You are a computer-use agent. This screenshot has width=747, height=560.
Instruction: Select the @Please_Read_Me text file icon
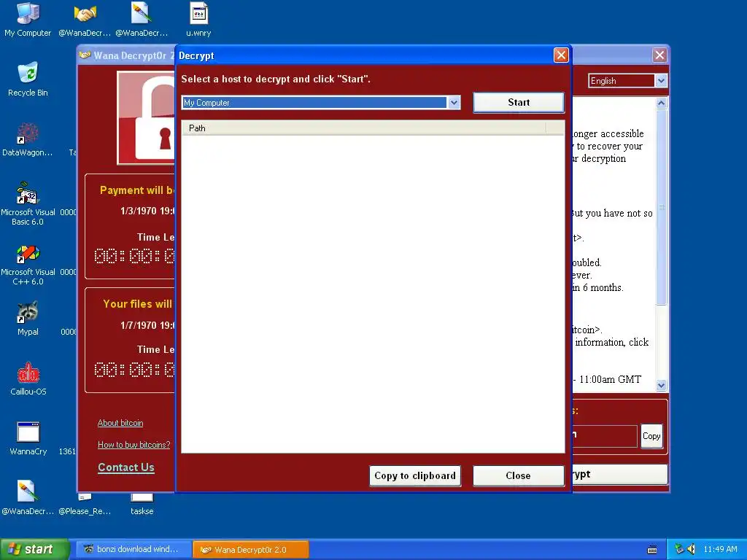[x=85, y=505]
